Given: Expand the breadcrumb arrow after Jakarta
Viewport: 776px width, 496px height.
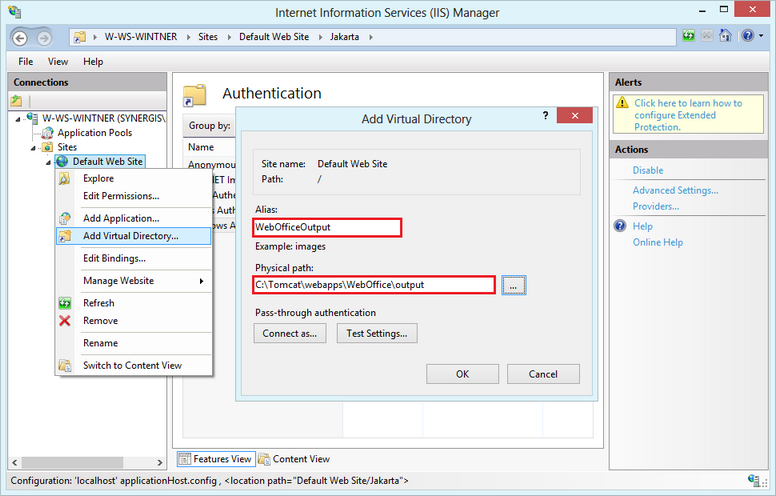Looking at the screenshot, I should pos(371,37).
